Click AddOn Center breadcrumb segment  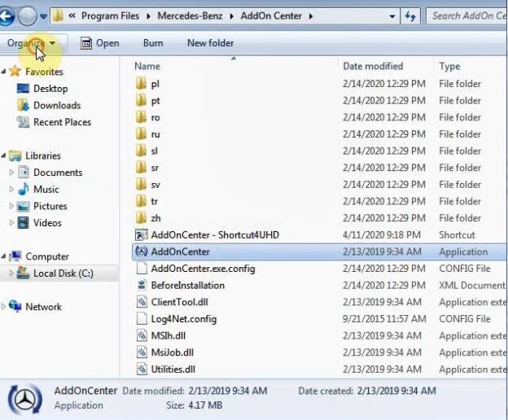(x=271, y=15)
